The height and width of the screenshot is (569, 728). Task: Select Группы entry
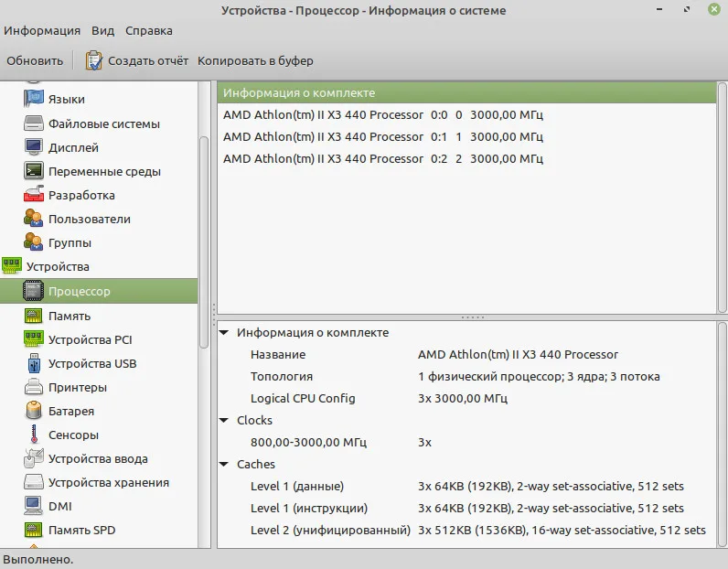pyautogui.click(x=70, y=243)
